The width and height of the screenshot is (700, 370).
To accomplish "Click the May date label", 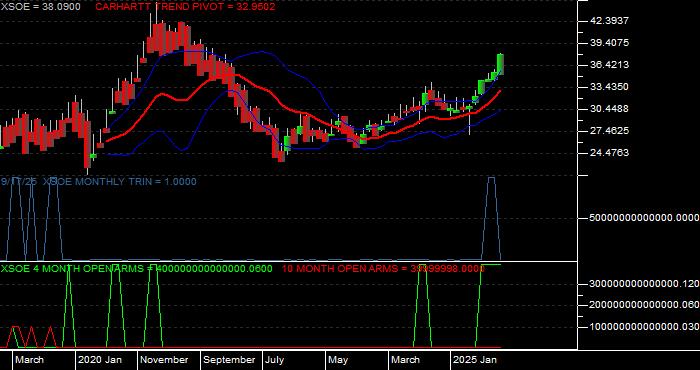I will tap(339, 360).
